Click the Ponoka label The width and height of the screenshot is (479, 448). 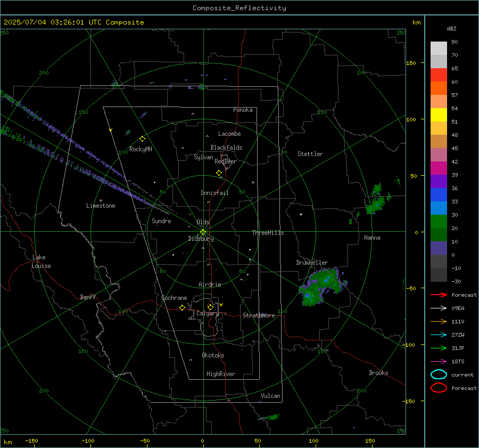[x=243, y=110]
